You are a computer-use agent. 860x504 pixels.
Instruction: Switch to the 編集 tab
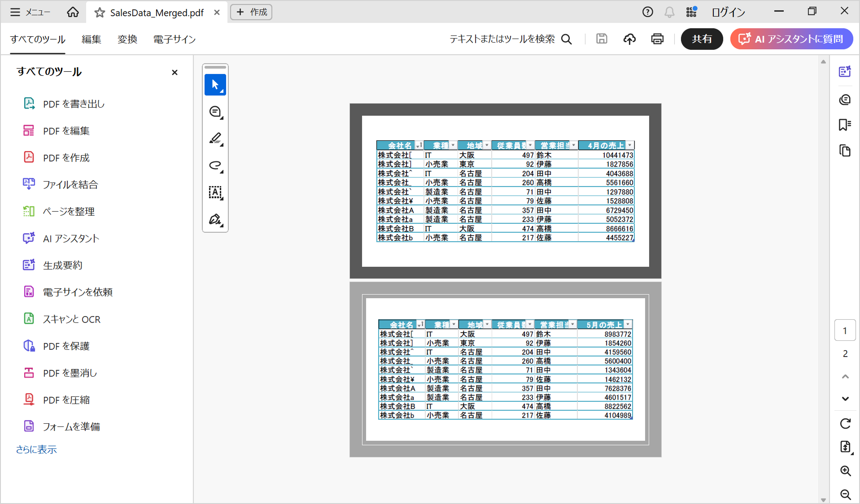pos(91,39)
